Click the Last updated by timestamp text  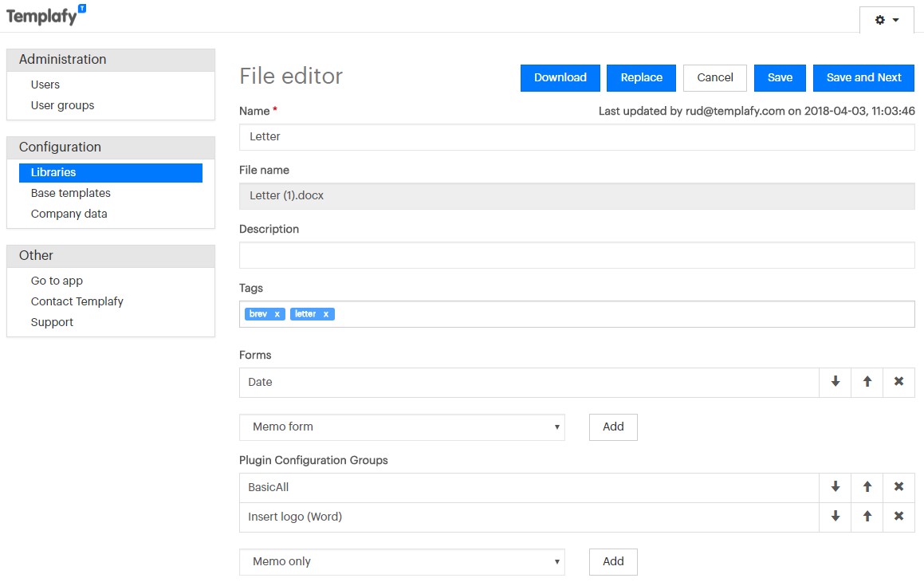757,111
